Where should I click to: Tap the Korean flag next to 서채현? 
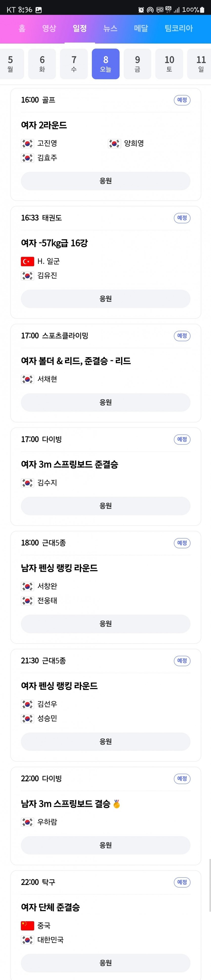pyautogui.click(x=28, y=379)
